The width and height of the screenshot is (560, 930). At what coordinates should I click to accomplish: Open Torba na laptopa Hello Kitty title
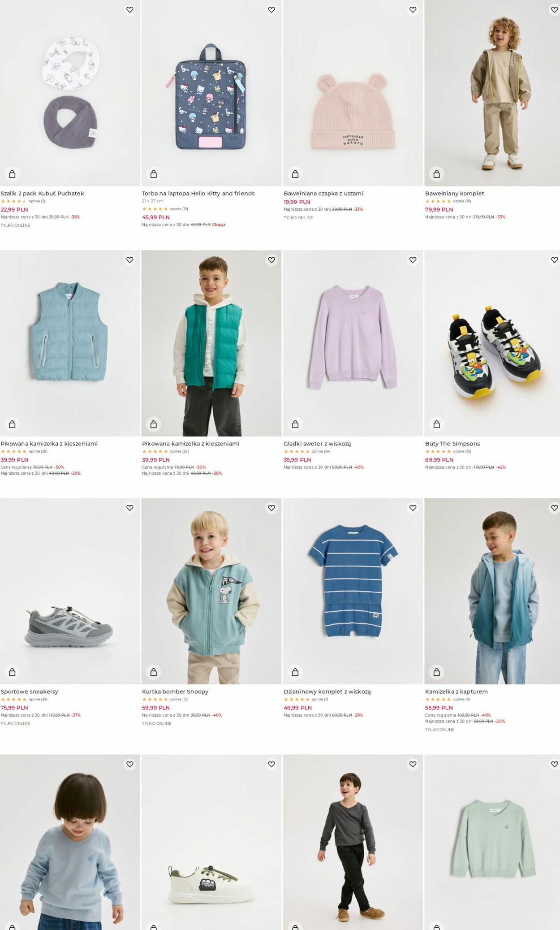click(x=198, y=194)
